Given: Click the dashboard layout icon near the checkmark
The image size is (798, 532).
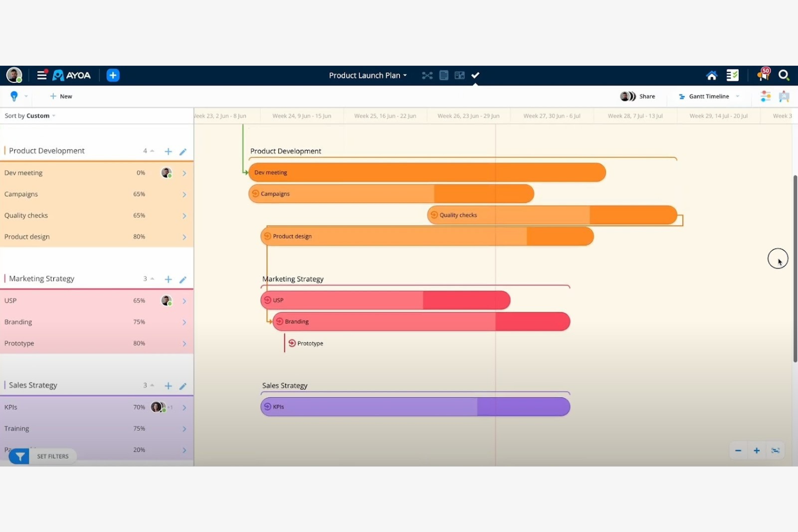Looking at the screenshot, I should click(x=459, y=75).
